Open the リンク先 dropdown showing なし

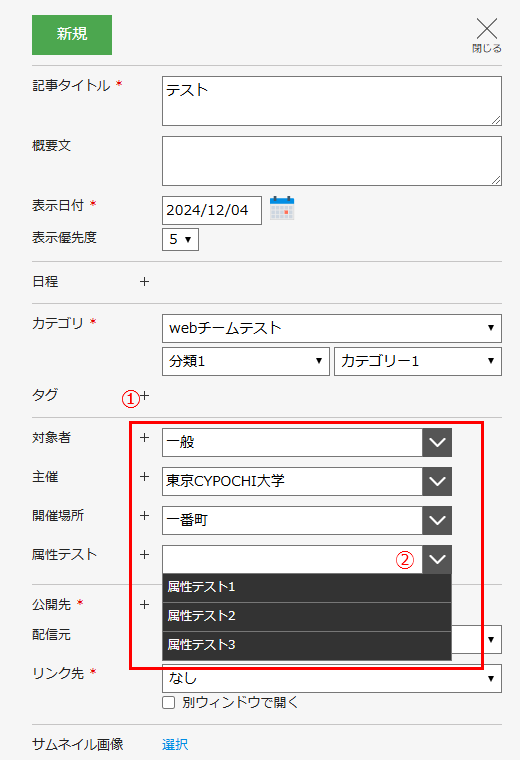[x=331, y=679]
